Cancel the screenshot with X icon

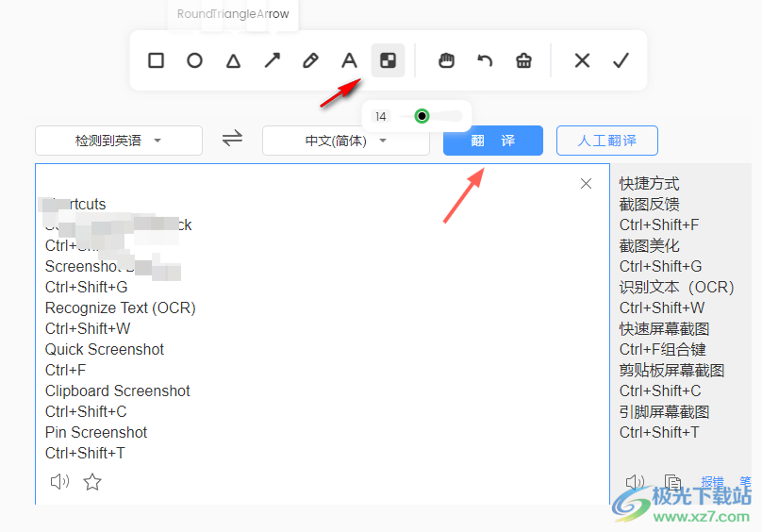[582, 60]
